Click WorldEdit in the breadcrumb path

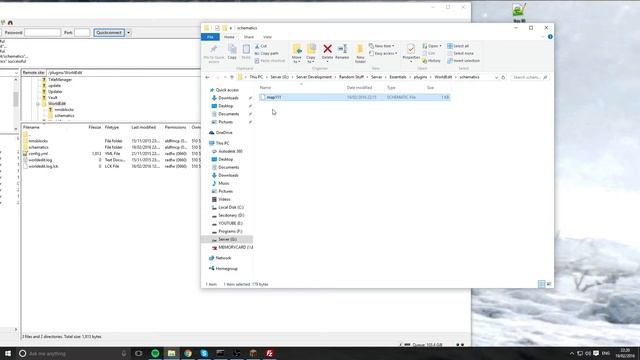(443, 77)
